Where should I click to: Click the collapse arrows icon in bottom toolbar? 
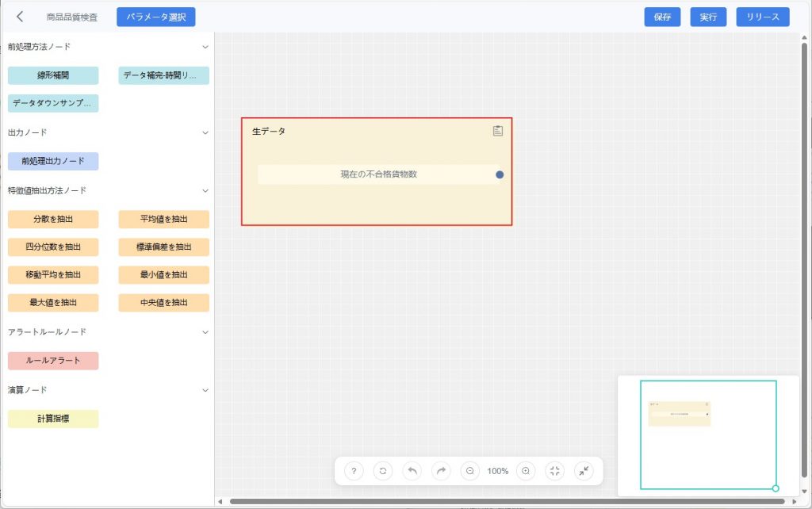coord(584,471)
